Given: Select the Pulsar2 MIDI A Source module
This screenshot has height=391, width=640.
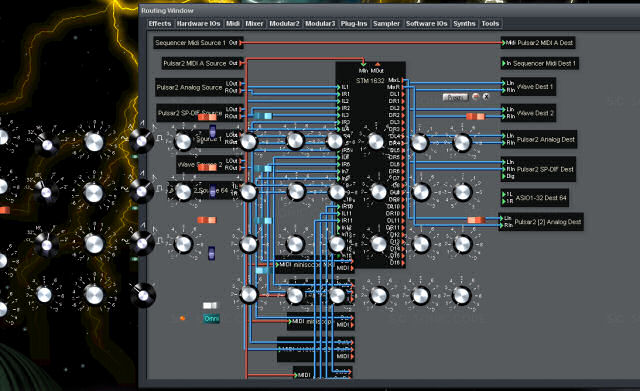Looking at the screenshot, I should [202, 63].
